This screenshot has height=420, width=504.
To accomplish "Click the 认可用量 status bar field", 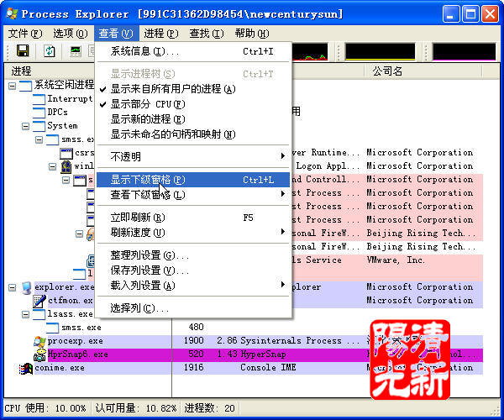I will coord(135,408).
